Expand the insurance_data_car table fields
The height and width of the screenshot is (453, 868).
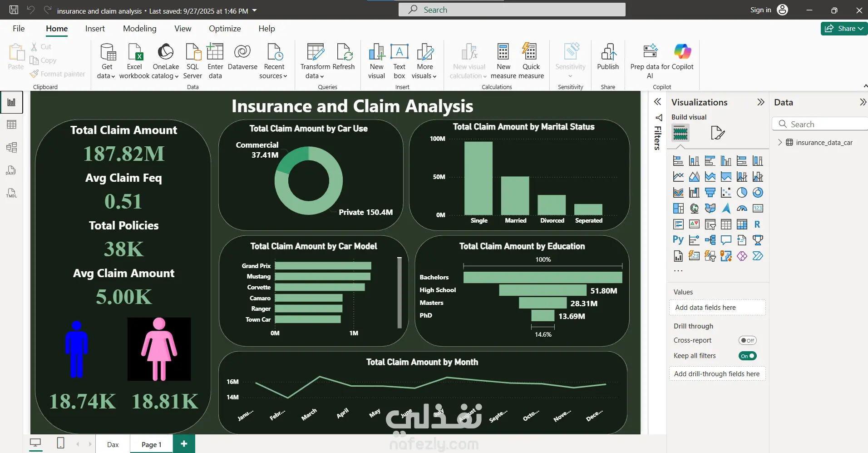pyautogui.click(x=780, y=142)
